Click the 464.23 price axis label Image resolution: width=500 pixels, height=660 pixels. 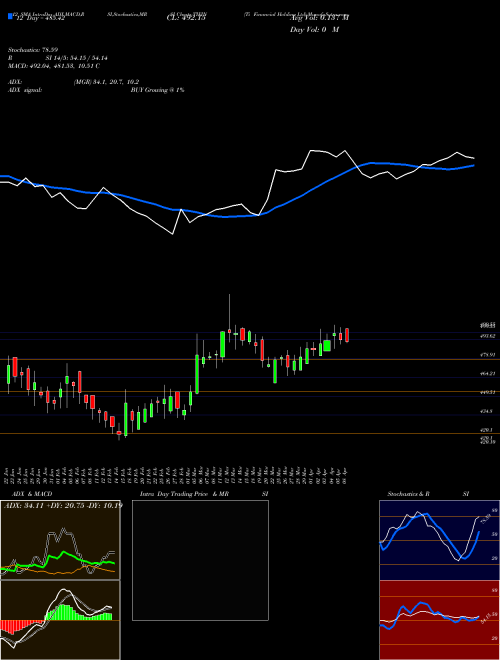click(x=488, y=373)
